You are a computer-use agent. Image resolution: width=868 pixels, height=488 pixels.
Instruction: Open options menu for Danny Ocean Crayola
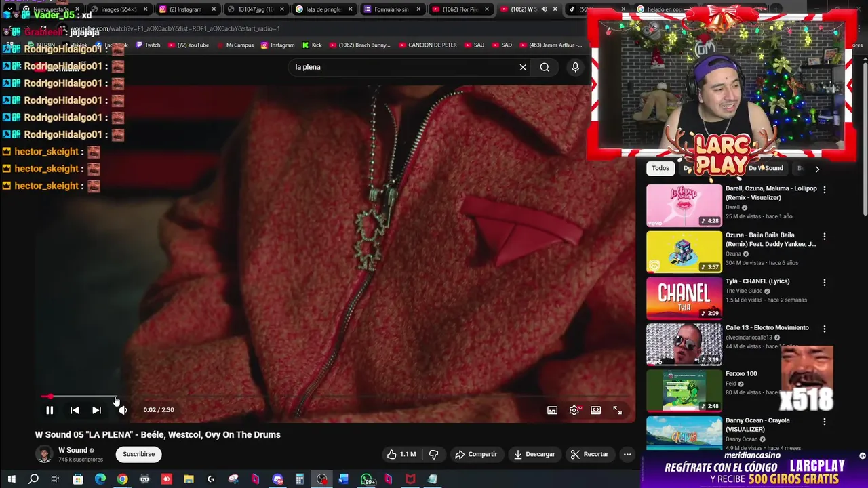825,422
